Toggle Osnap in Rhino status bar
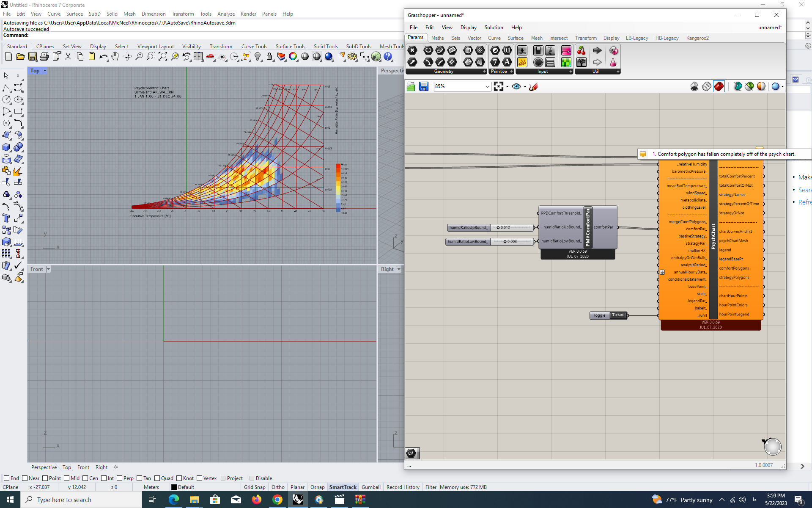 pos(317,487)
